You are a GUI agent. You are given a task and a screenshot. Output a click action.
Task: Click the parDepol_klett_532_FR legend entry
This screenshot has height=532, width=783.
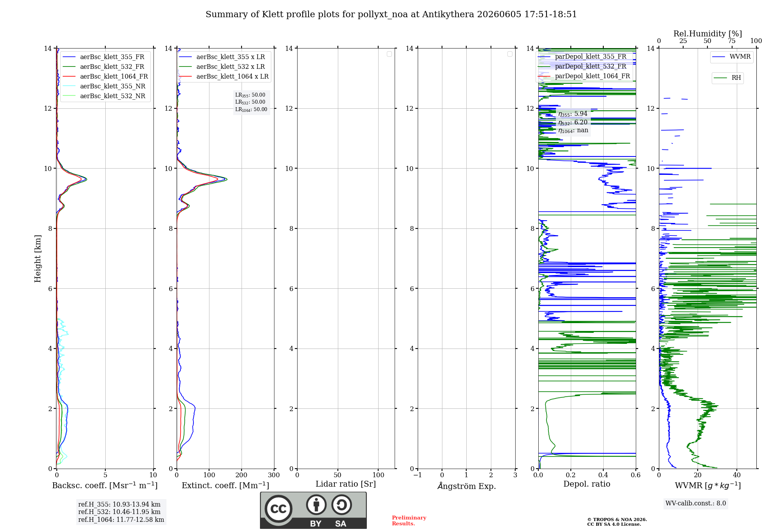[583, 66]
